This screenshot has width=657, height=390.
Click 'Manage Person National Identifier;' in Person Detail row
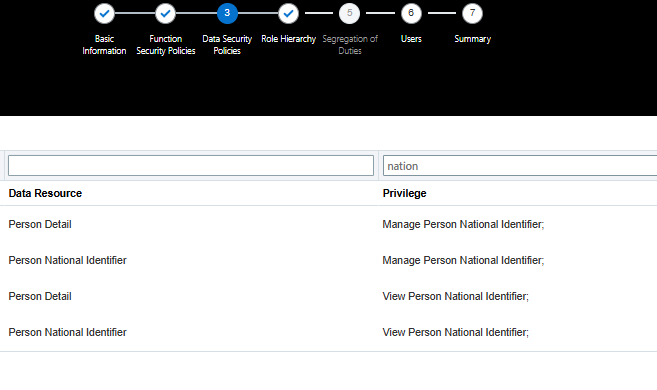[x=463, y=224]
